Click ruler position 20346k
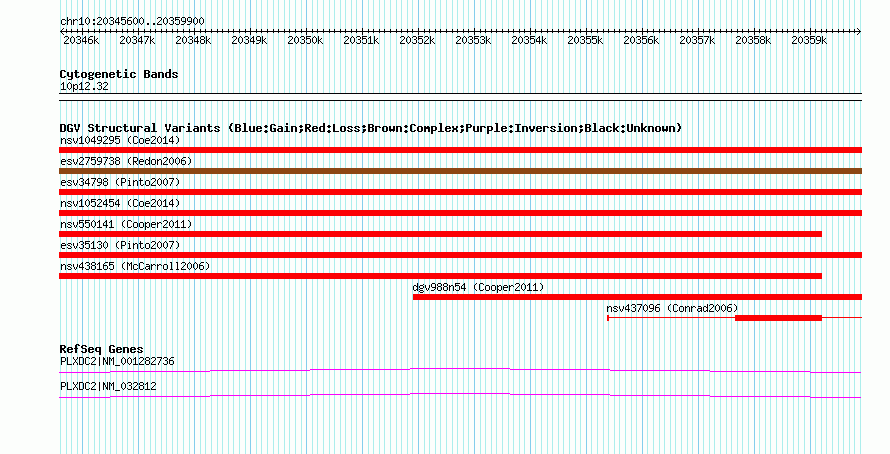 [x=81, y=40]
